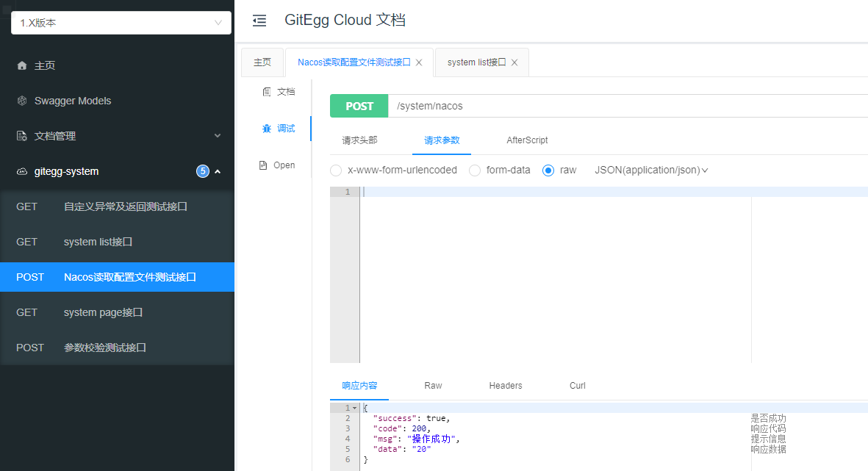The width and height of the screenshot is (868, 471).
Task: Open POST 参数校验测试接口
Action: [x=118, y=348]
